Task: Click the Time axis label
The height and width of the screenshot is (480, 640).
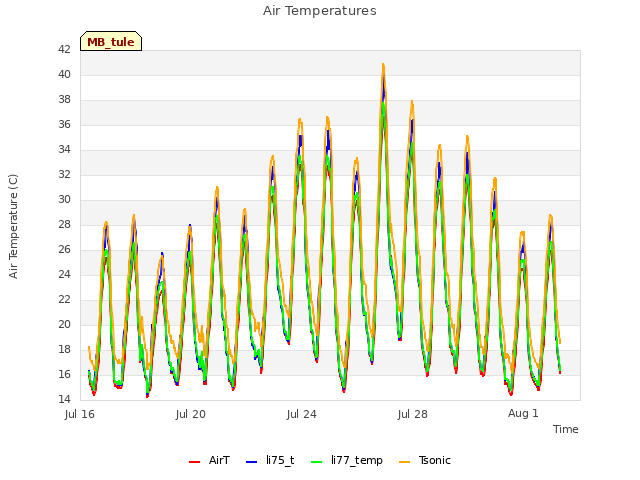Action: coord(566,429)
